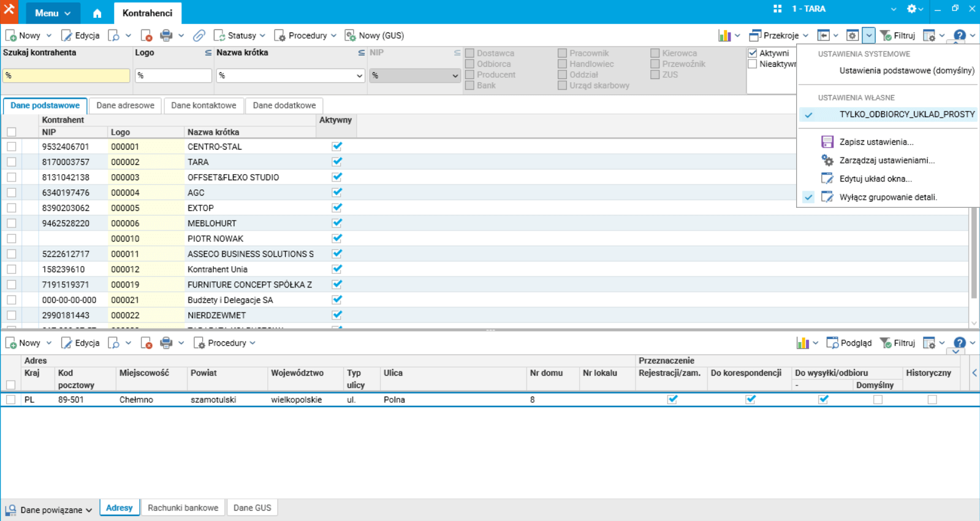Click the help question mark in top toolbar

(959, 36)
